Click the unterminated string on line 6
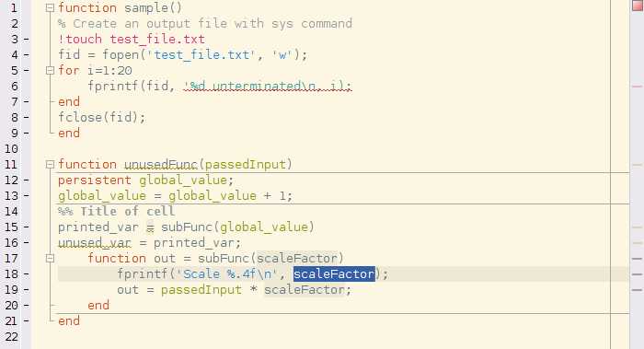This screenshot has width=644, height=349. pos(268,86)
